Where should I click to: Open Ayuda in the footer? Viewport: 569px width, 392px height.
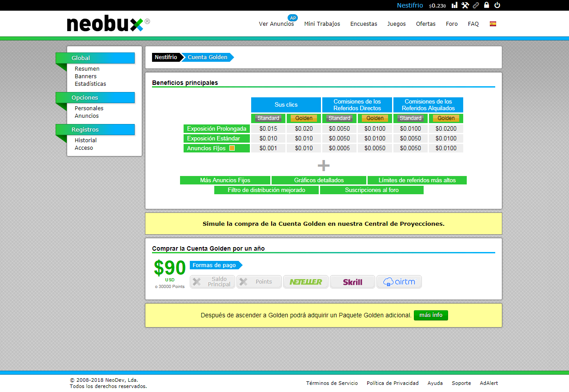[435, 383]
